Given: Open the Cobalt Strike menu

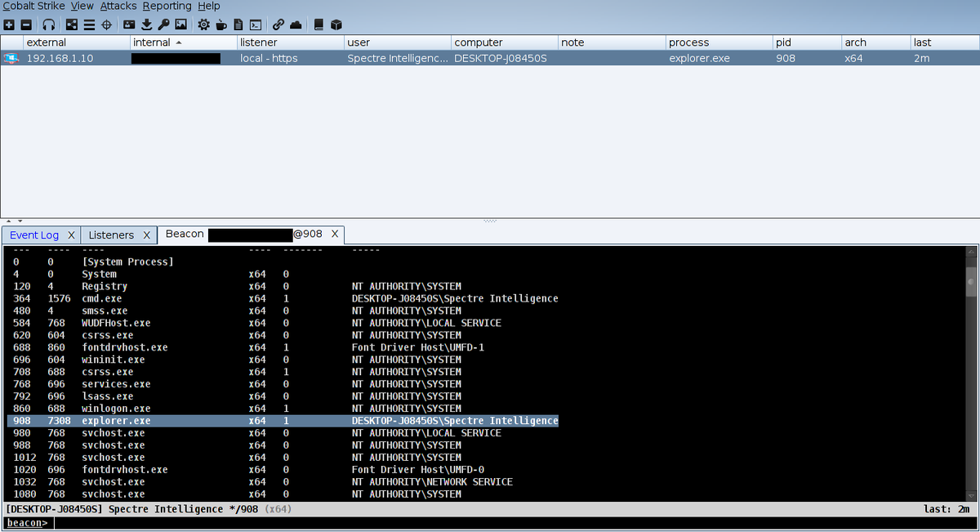Looking at the screenshot, I should pos(33,7).
